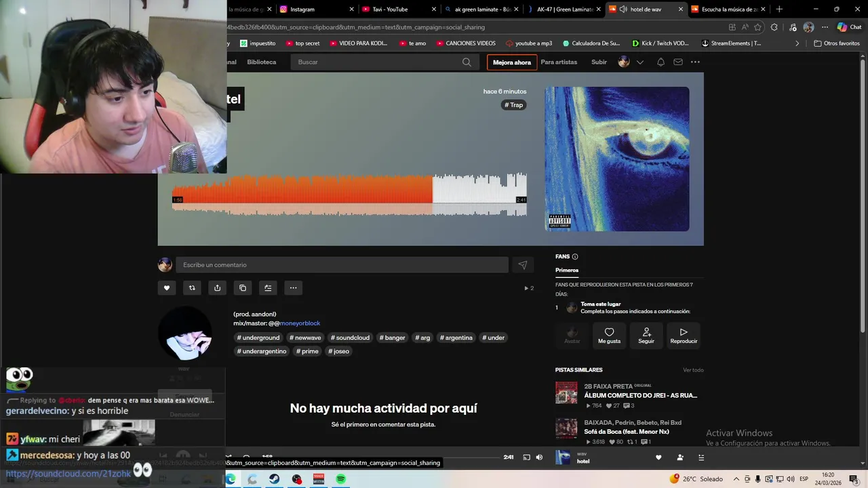Open a new browser tab
Screen dimensions: 868x488
coord(779,9)
